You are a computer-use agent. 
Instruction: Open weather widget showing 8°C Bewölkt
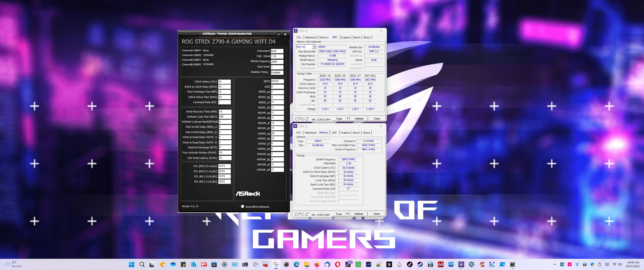(14, 264)
